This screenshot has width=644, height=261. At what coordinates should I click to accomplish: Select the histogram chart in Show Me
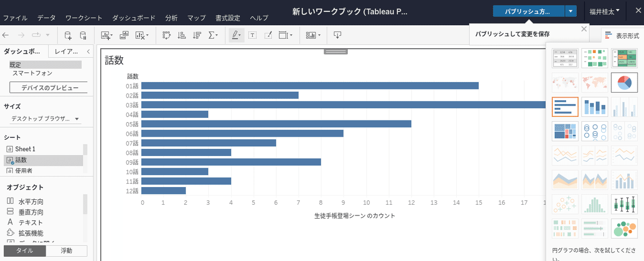click(595, 204)
